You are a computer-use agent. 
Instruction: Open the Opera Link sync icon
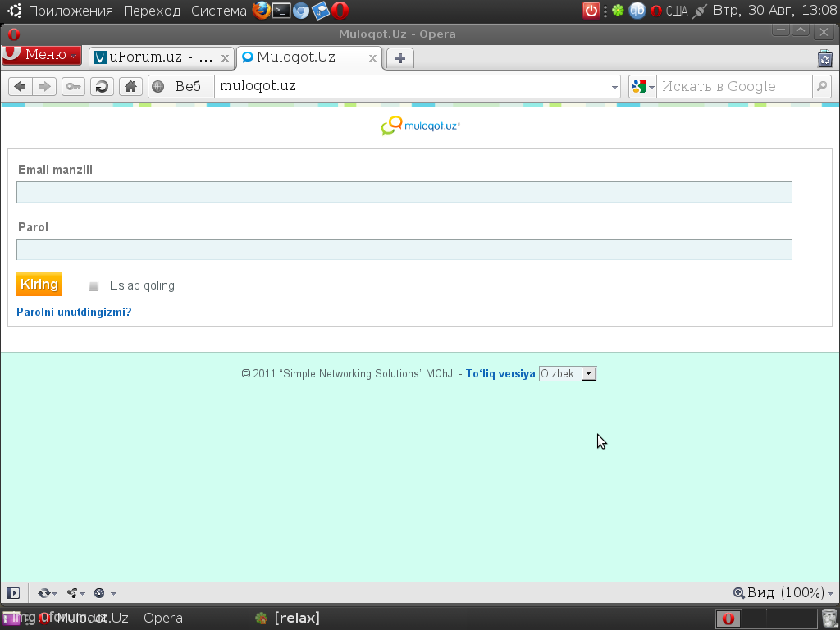point(43,592)
